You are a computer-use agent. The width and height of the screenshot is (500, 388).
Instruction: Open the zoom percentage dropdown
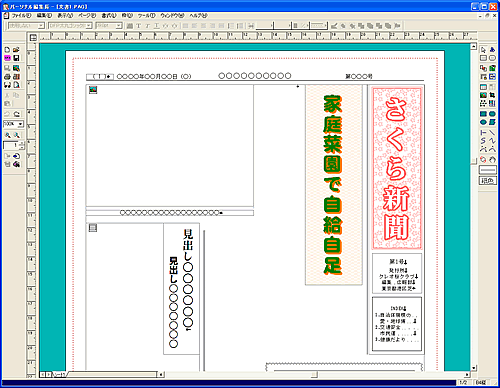[x=21, y=124]
